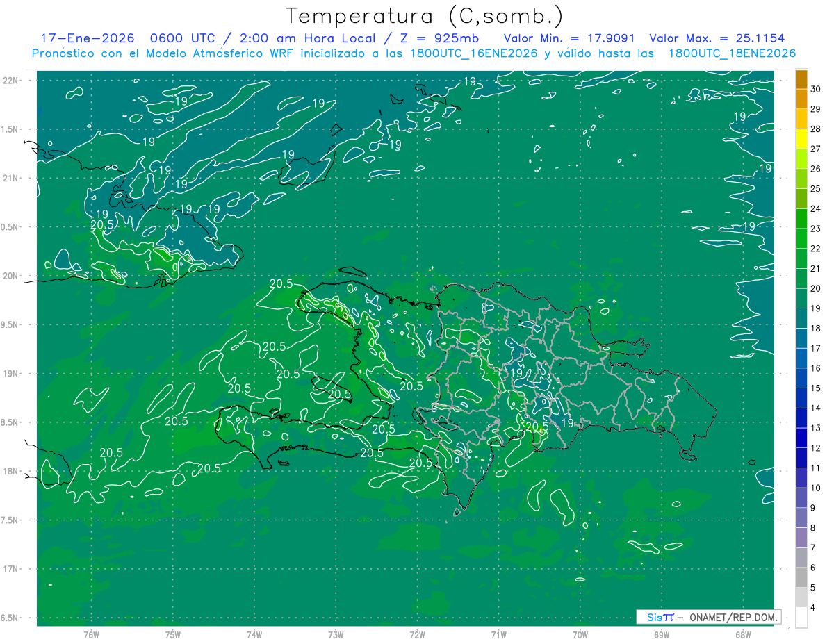Click the '76W' longitude axis label
The height and width of the screenshot is (644, 834).
click(91, 634)
